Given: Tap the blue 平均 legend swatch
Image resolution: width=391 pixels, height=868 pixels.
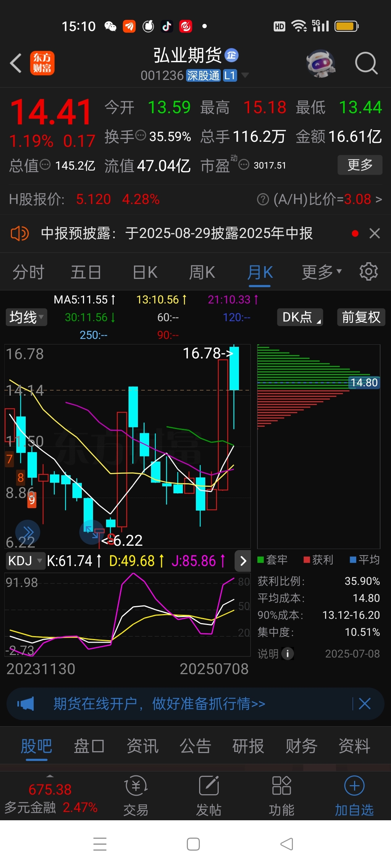Looking at the screenshot, I should click(353, 560).
